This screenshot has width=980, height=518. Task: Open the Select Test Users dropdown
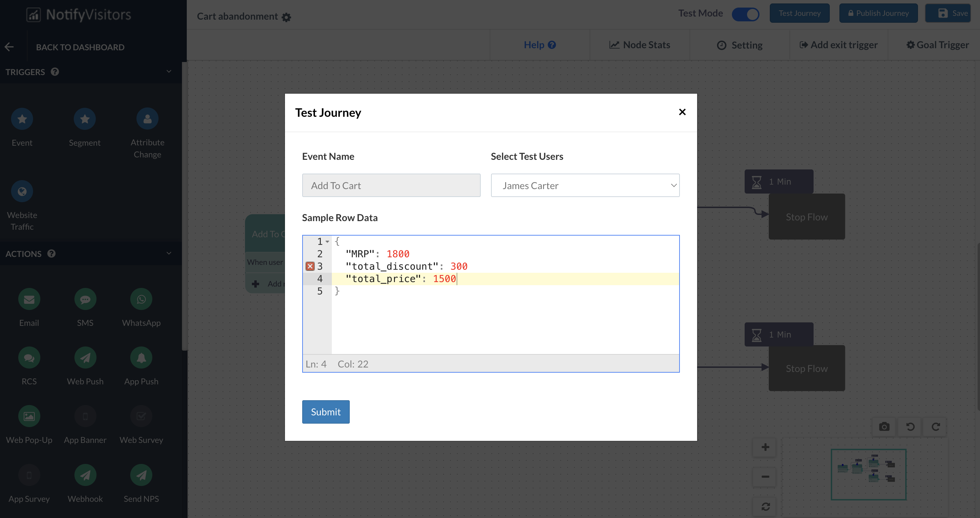(585, 186)
